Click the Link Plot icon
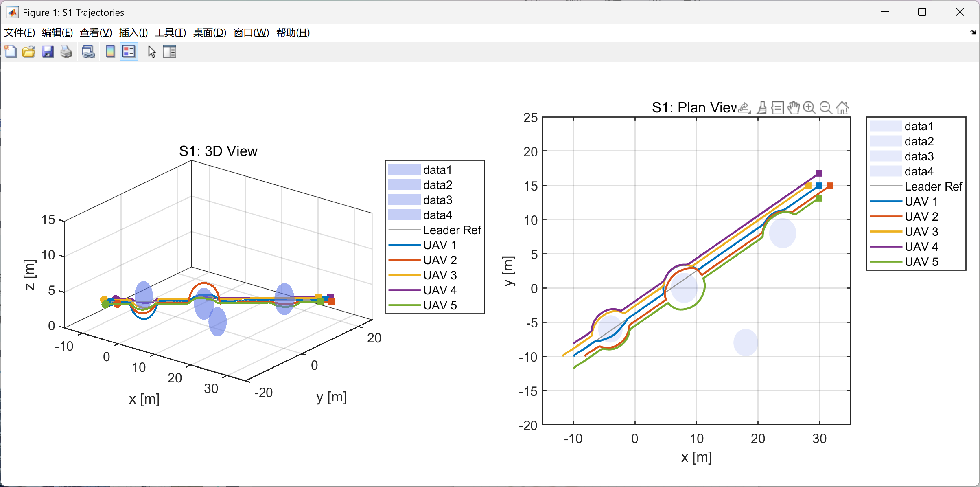 [88, 52]
